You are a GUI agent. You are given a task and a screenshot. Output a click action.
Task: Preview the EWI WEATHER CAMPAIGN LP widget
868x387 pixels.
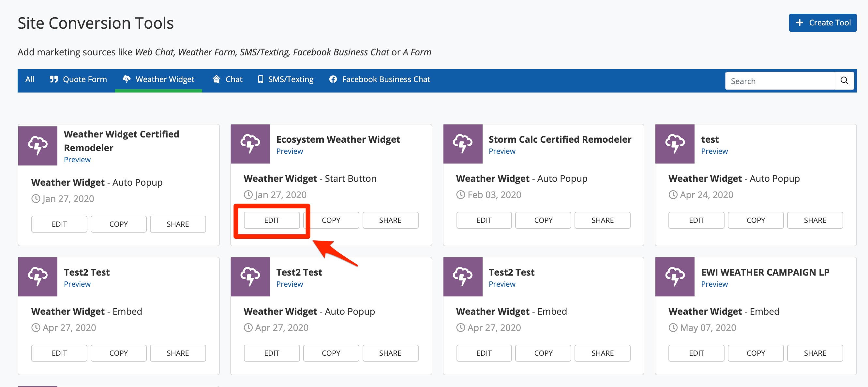click(714, 284)
